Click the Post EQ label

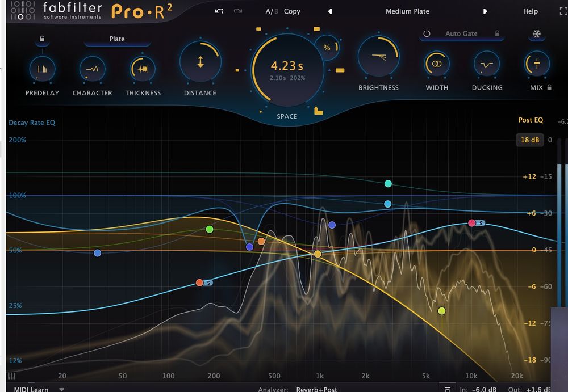531,120
